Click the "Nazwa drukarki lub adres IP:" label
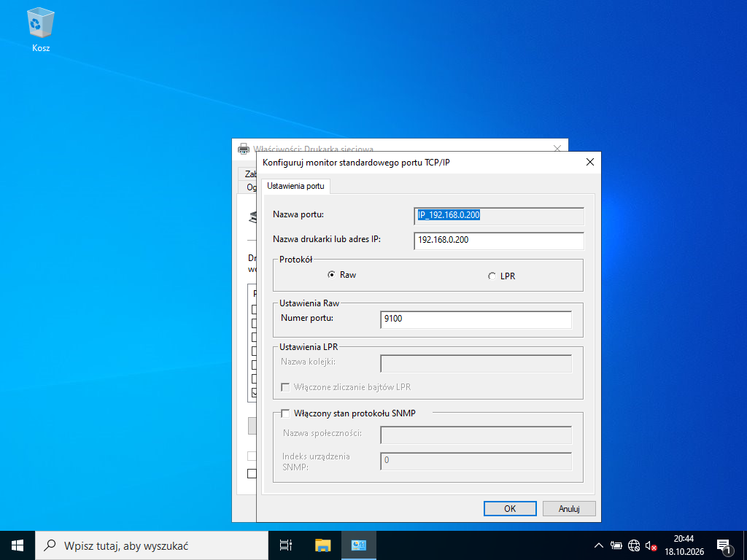747x560 pixels. (x=327, y=239)
